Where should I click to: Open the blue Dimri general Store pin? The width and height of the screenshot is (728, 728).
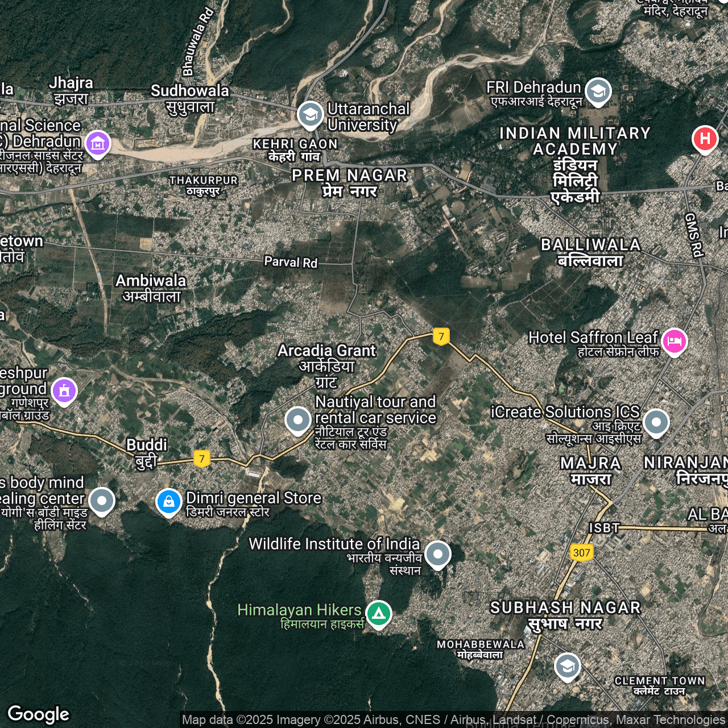click(x=169, y=502)
